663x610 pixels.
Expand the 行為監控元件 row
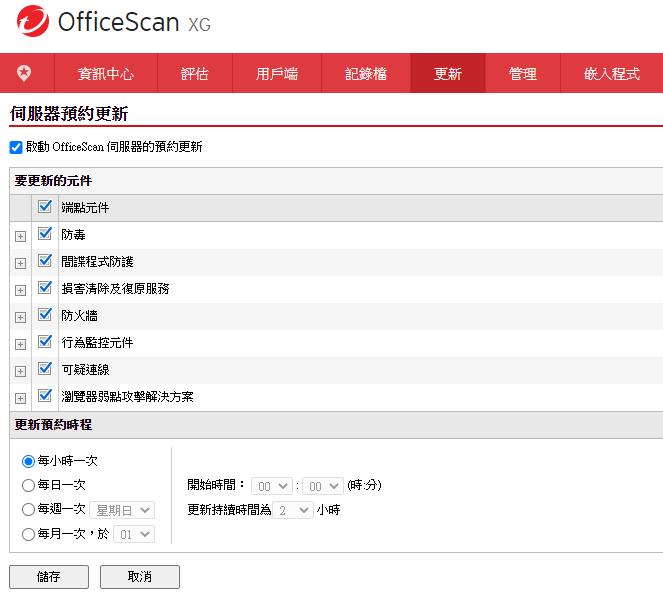[x=20, y=345]
